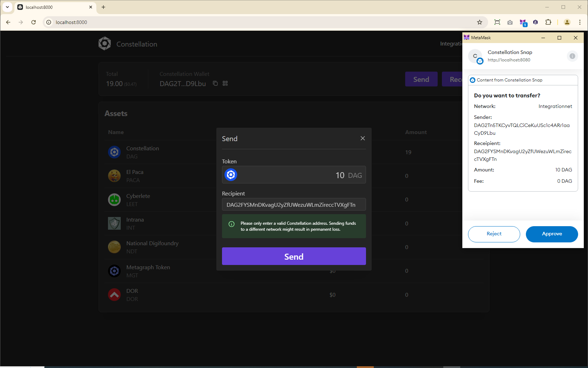Click Constellation DAG asset icon
588x368 pixels.
pyautogui.click(x=114, y=152)
